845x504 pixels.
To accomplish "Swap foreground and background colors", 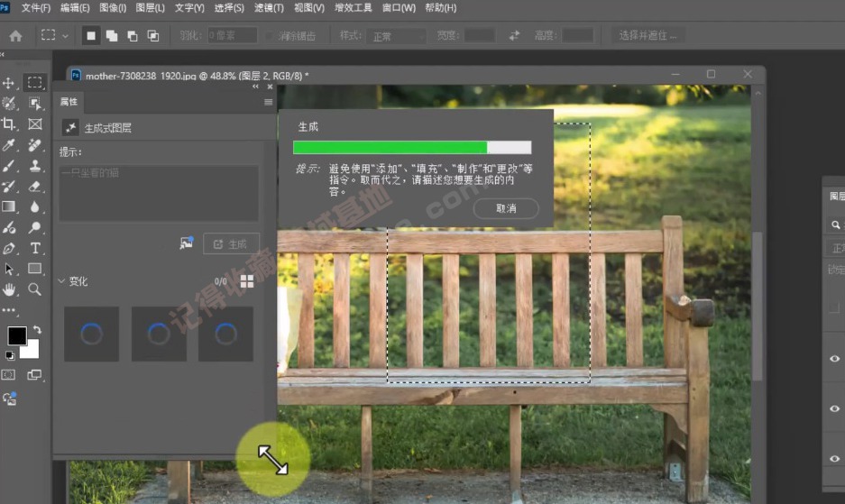I will tap(37, 329).
